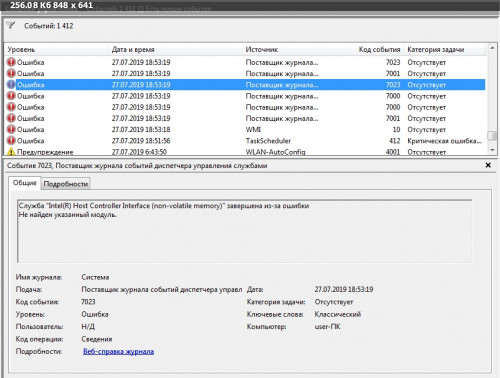Click the Не найден указанный модуль line
The height and width of the screenshot is (378, 500).
(x=68, y=215)
